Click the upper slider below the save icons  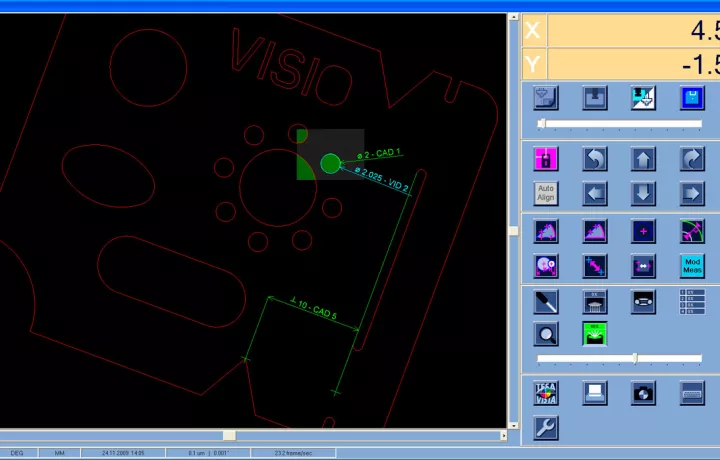(541, 124)
